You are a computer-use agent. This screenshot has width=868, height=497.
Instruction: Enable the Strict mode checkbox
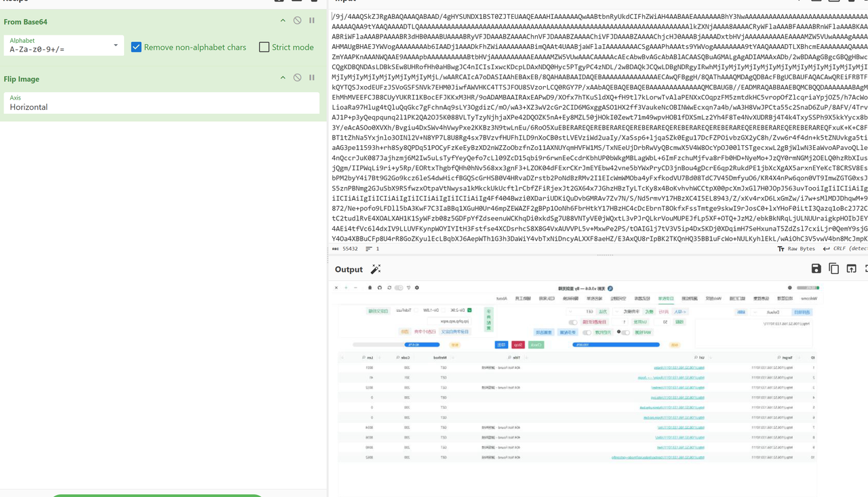coord(264,47)
